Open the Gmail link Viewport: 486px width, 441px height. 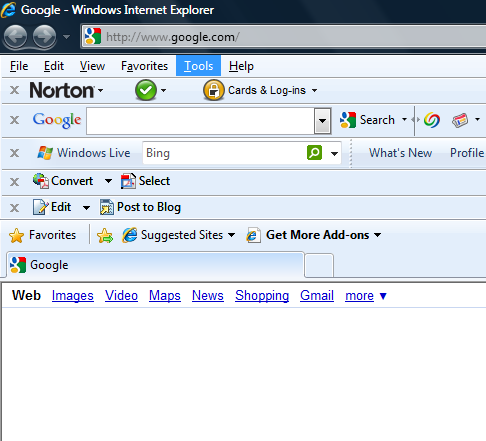[x=317, y=295]
